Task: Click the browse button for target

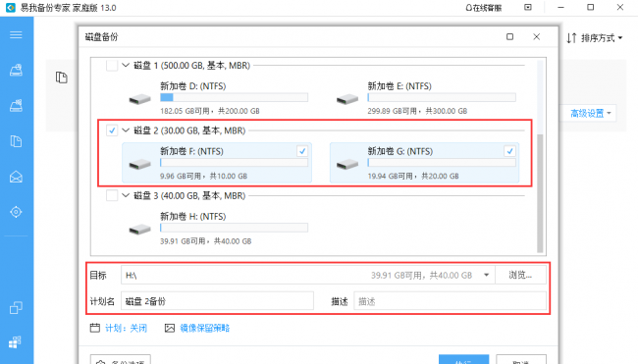Action: pyautogui.click(x=520, y=275)
